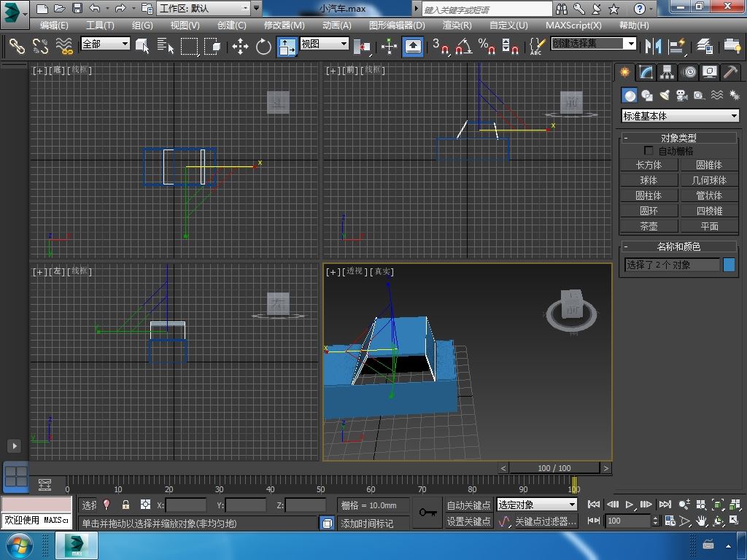Toggle the selection lock padlock icon

point(125,505)
